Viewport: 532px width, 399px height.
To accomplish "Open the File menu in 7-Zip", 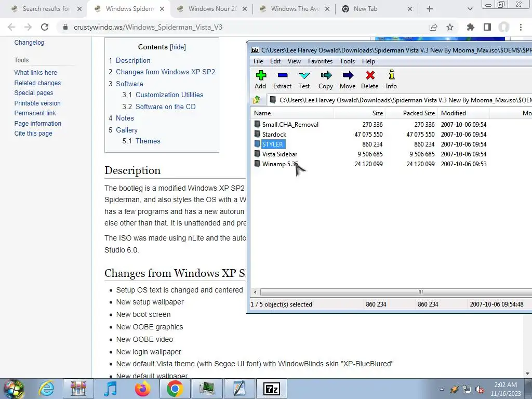I will [x=258, y=61].
